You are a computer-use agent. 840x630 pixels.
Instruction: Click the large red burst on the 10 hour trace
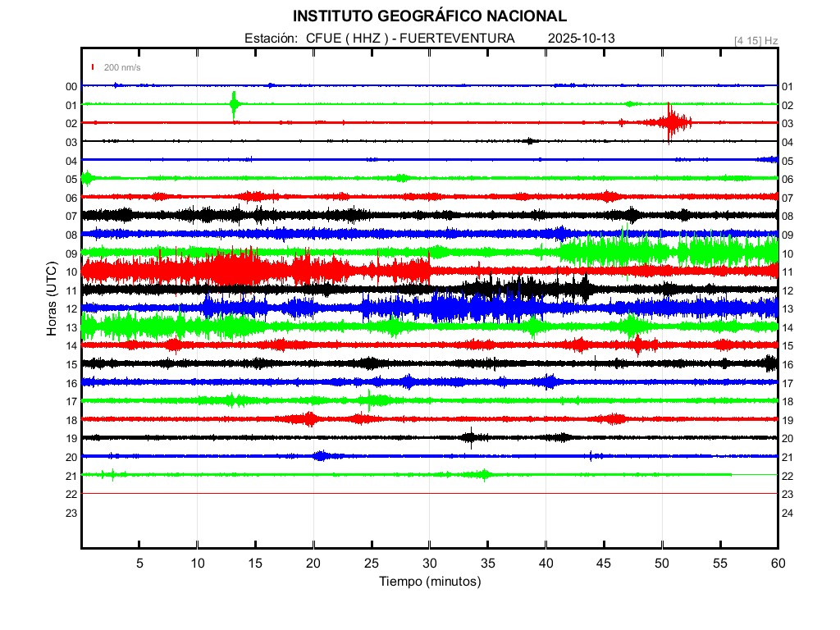click(x=238, y=268)
